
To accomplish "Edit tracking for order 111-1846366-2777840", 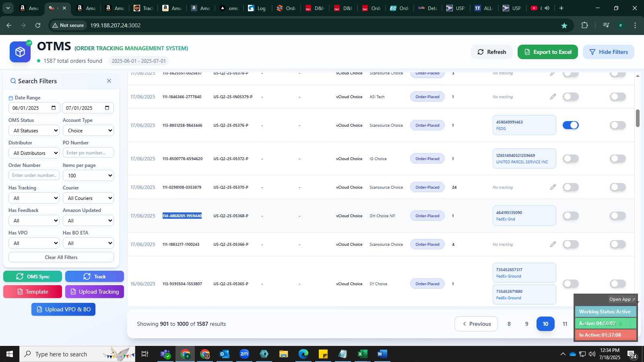I will point(553,97).
